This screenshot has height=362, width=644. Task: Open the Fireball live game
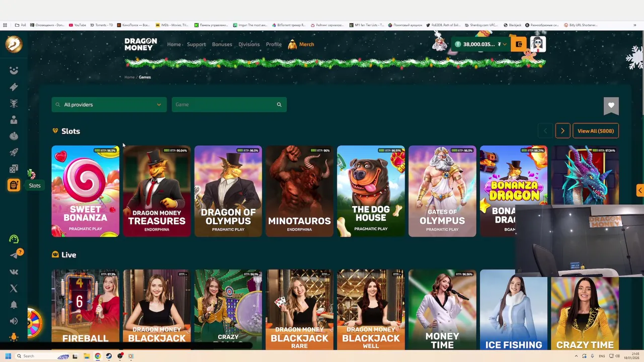pos(86,310)
